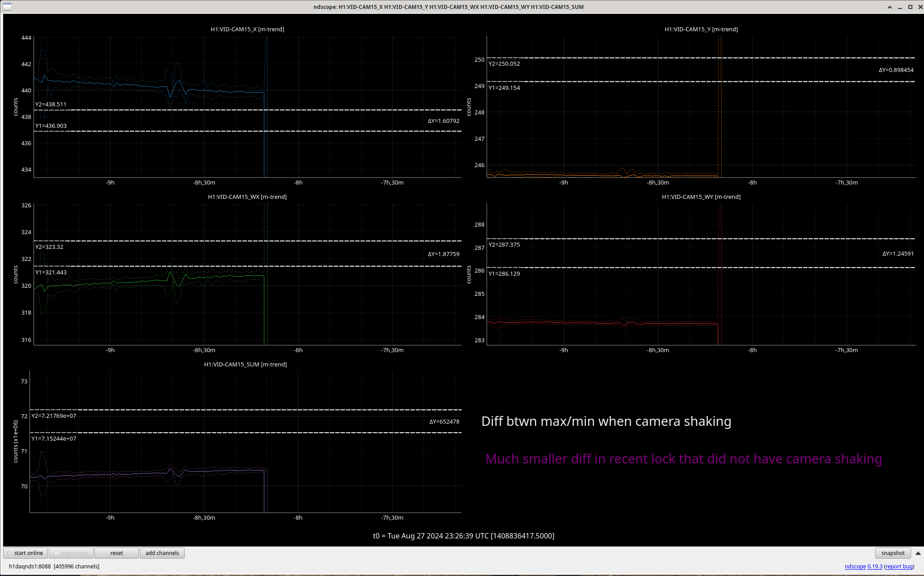The width and height of the screenshot is (924, 576).
Task: Maximize the ndscope window
Action: point(910,7)
